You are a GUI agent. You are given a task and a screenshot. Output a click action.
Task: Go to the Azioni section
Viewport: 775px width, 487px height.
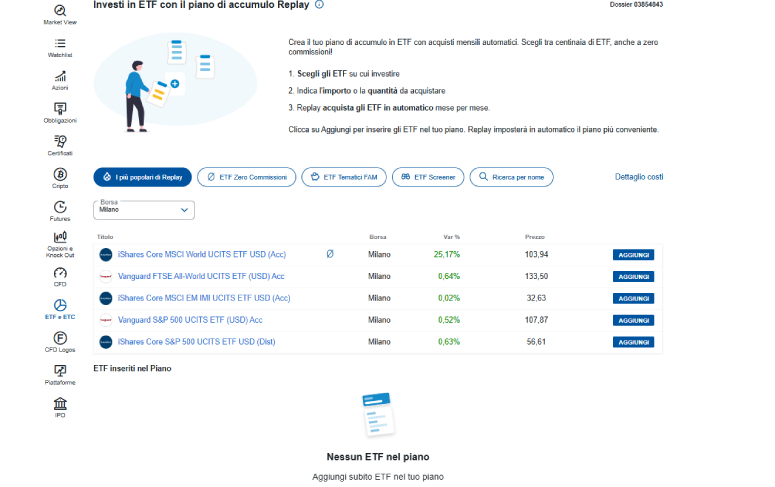point(60,80)
